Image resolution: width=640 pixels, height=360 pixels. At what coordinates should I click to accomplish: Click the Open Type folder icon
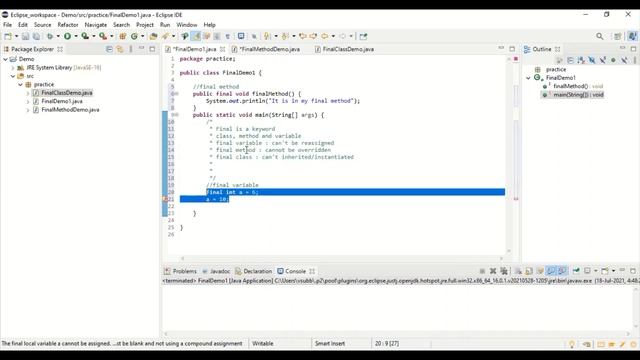point(153,36)
